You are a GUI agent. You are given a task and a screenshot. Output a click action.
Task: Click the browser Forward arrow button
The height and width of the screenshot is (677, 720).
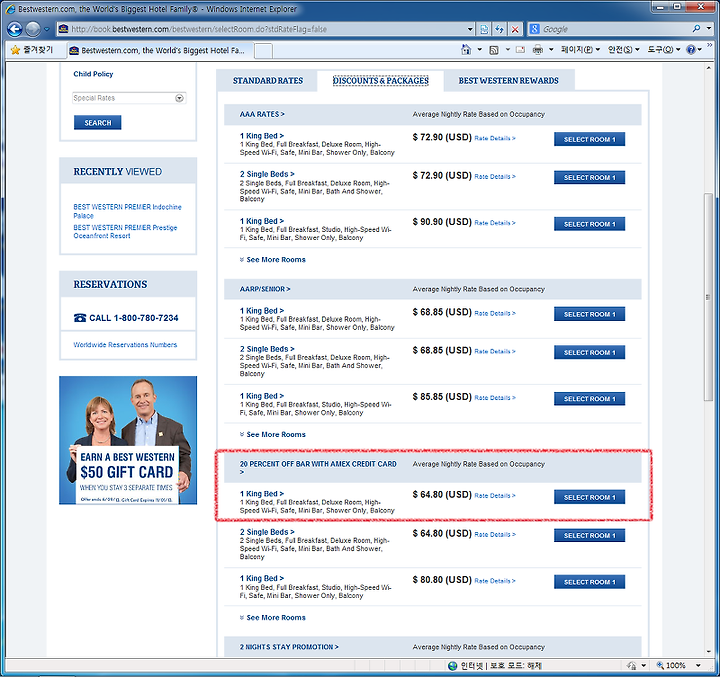33,29
